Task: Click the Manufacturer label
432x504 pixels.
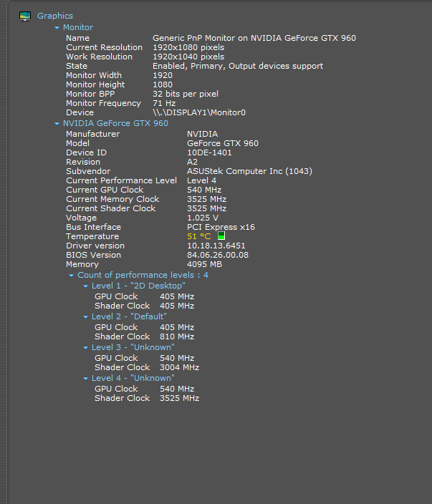Action: point(92,134)
